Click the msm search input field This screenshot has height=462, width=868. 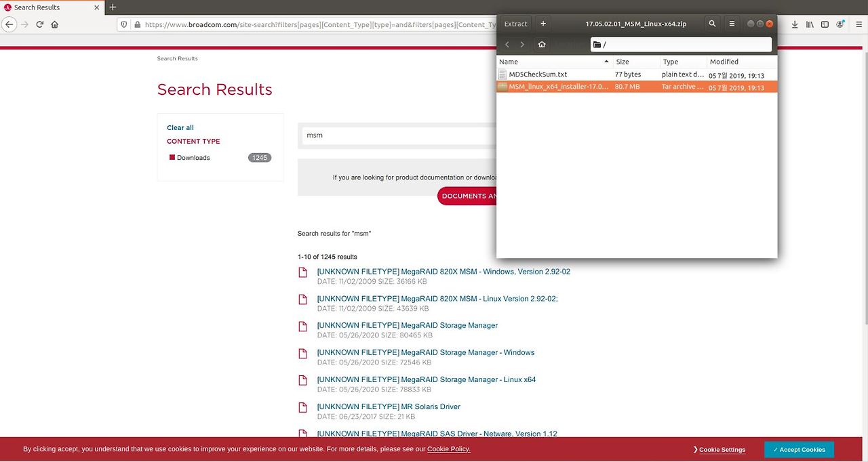coord(400,135)
